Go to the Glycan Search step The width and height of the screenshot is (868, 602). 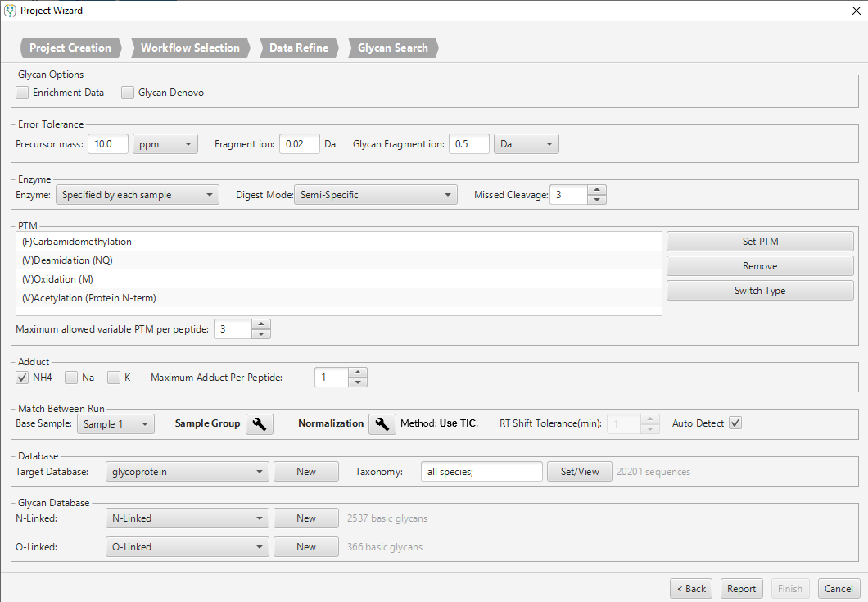point(392,48)
